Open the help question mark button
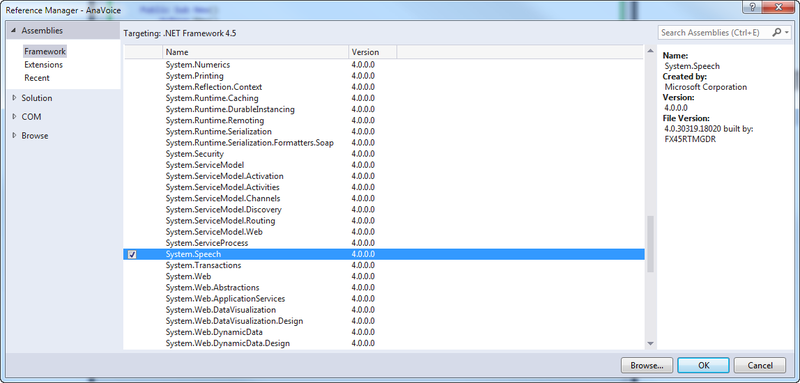Image resolution: width=800 pixels, height=383 pixels. [753, 7]
